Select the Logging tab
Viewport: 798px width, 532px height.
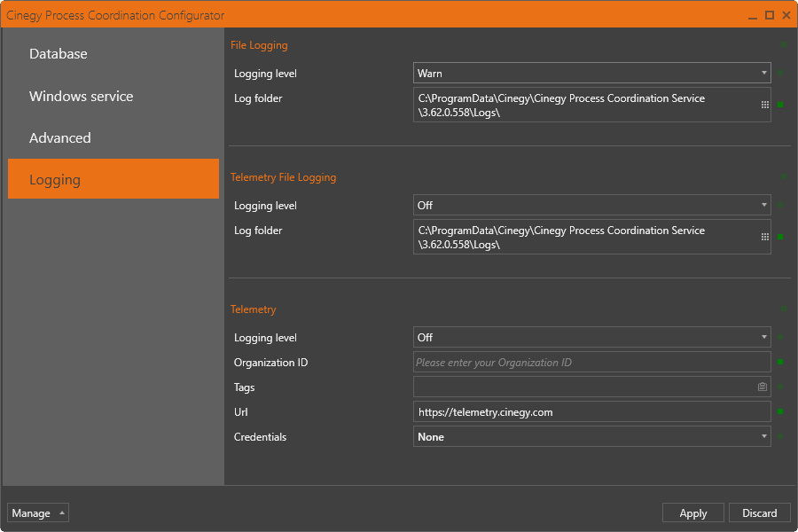[113, 179]
